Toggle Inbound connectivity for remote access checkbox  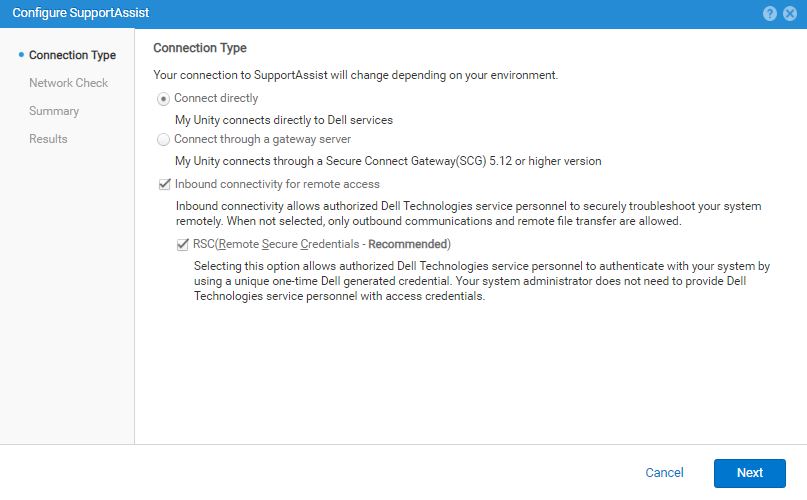point(164,185)
